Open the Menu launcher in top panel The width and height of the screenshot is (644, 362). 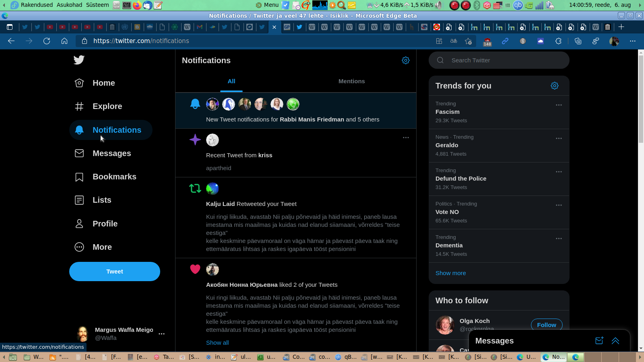(267, 5)
